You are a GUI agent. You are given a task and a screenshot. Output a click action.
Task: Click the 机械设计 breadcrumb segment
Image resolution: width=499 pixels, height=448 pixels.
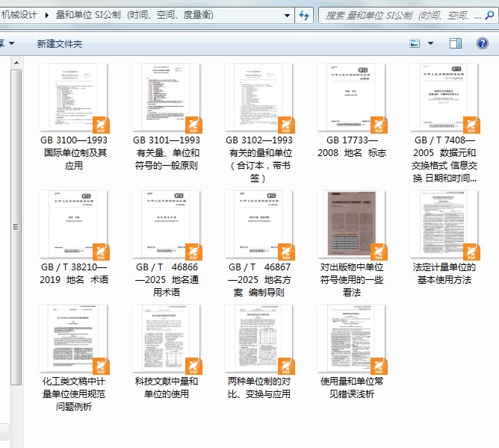pos(19,15)
